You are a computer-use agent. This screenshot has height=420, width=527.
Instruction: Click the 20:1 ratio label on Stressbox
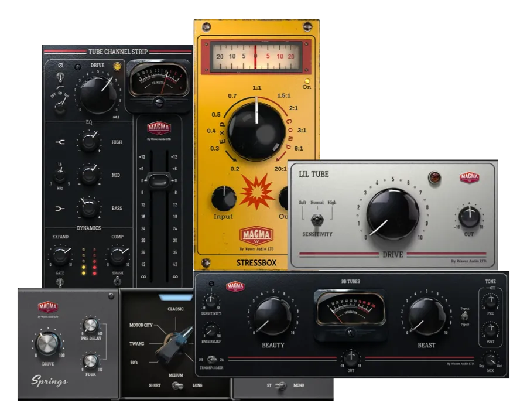pyautogui.click(x=280, y=169)
